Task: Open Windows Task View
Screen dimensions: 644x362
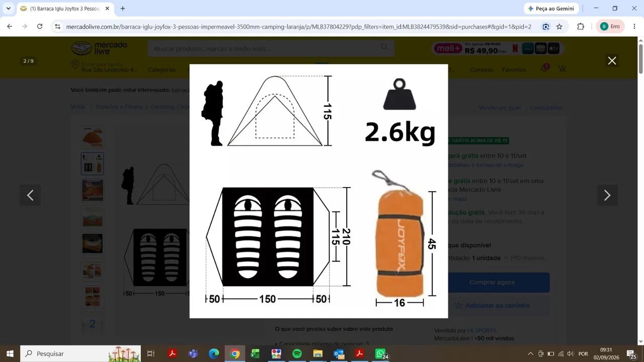Action: [150, 353]
